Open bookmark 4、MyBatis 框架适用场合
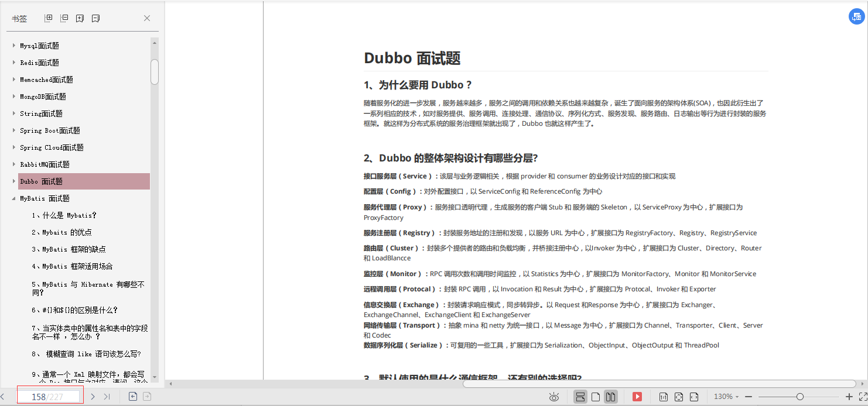868x406 pixels. point(72,266)
